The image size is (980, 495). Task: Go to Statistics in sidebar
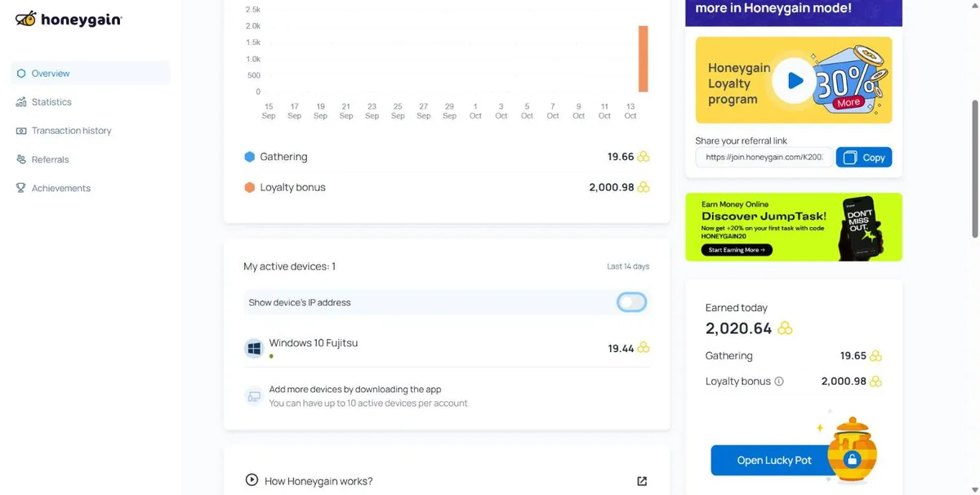(x=51, y=102)
